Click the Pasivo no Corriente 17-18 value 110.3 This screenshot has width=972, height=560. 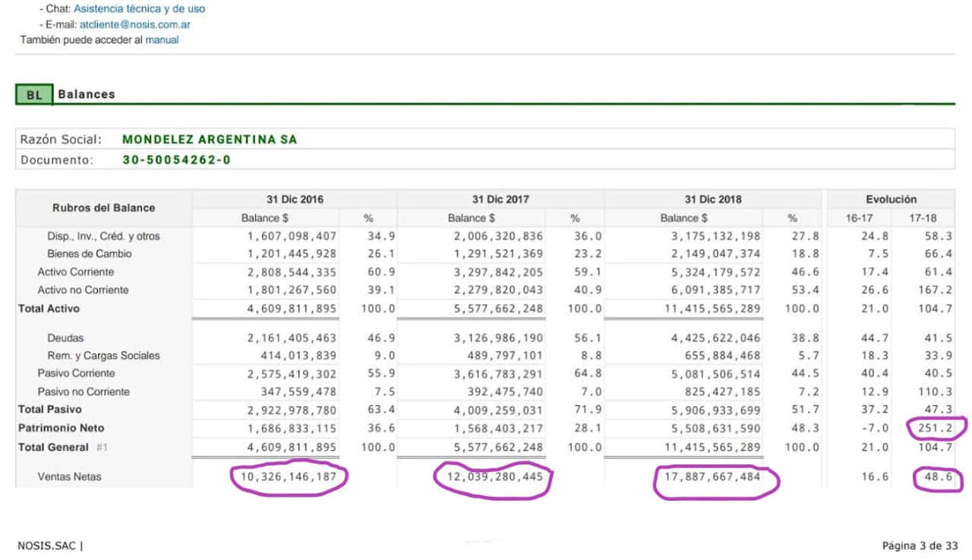click(x=936, y=392)
